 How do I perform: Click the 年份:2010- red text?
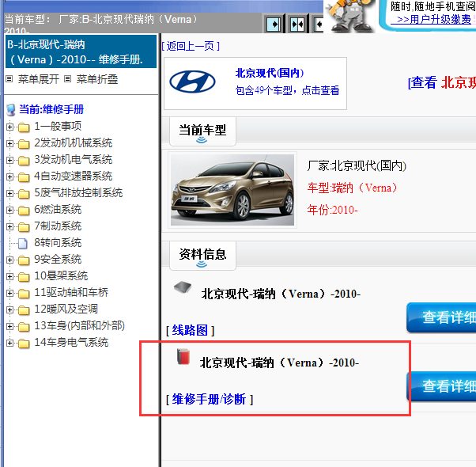[332, 210]
